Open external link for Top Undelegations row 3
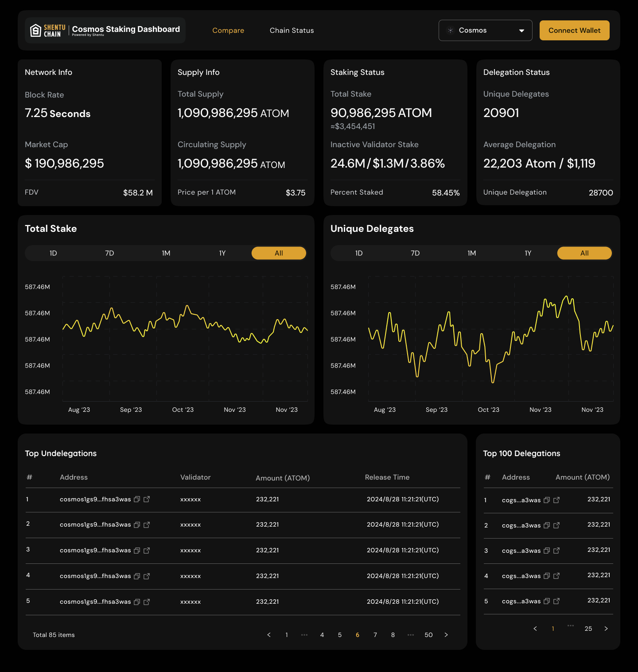This screenshot has height=672, width=638. 147,551
